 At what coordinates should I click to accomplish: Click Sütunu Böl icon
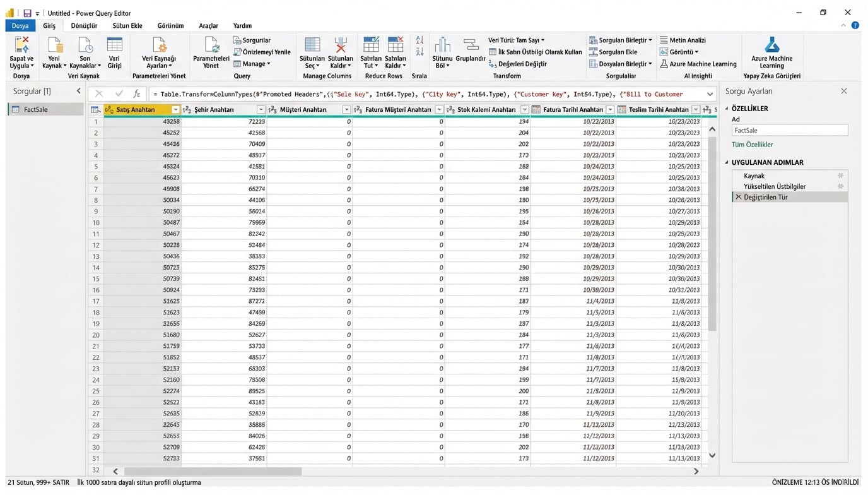tap(442, 45)
